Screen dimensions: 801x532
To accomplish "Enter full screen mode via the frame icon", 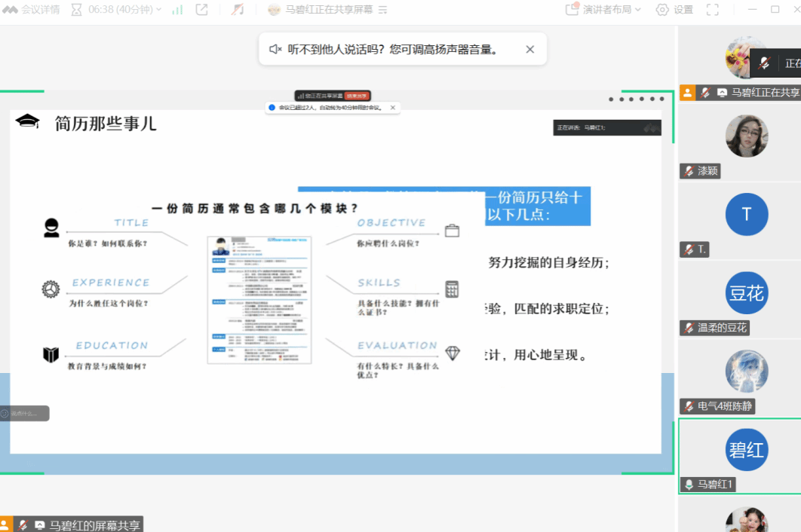I will pyautogui.click(x=712, y=10).
